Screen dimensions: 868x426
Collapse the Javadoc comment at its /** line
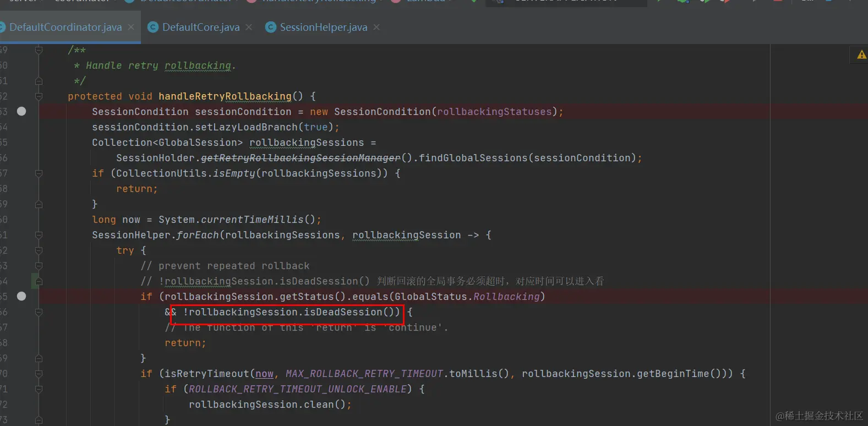tap(39, 50)
